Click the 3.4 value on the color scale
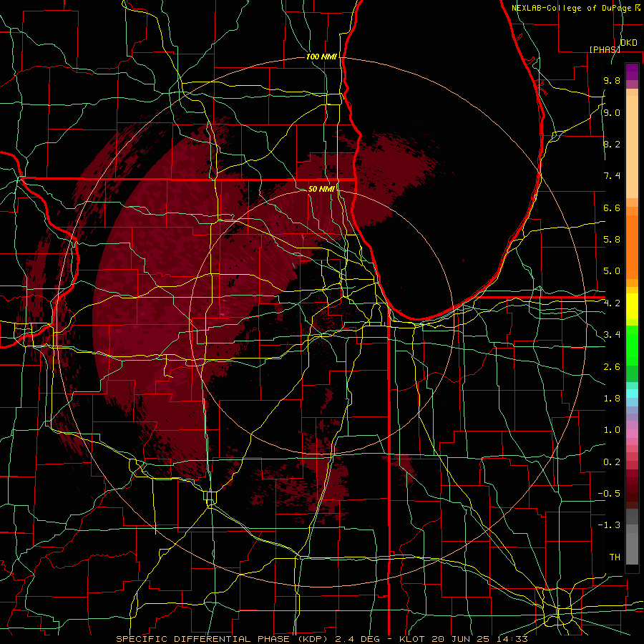The height and width of the screenshot is (644, 644). click(x=612, y=335)
